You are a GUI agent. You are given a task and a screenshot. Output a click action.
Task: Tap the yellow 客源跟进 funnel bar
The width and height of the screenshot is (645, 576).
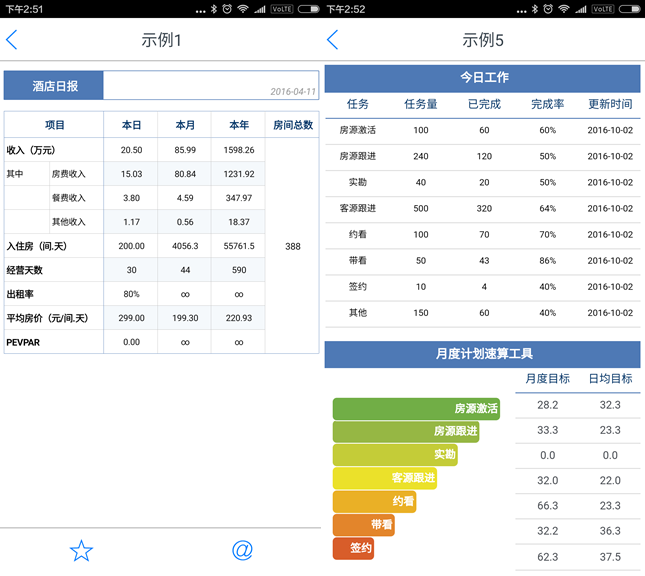click(x=385, y=478)
